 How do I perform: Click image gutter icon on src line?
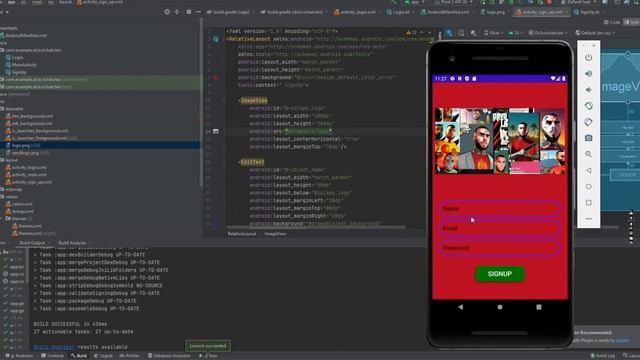[216, 131]
